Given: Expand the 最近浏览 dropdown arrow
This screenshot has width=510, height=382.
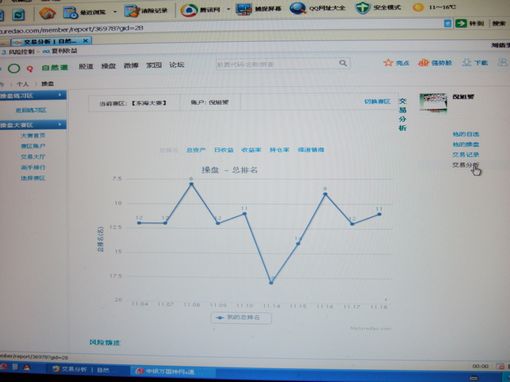Looking at the screenshot, I should point(115,12).
